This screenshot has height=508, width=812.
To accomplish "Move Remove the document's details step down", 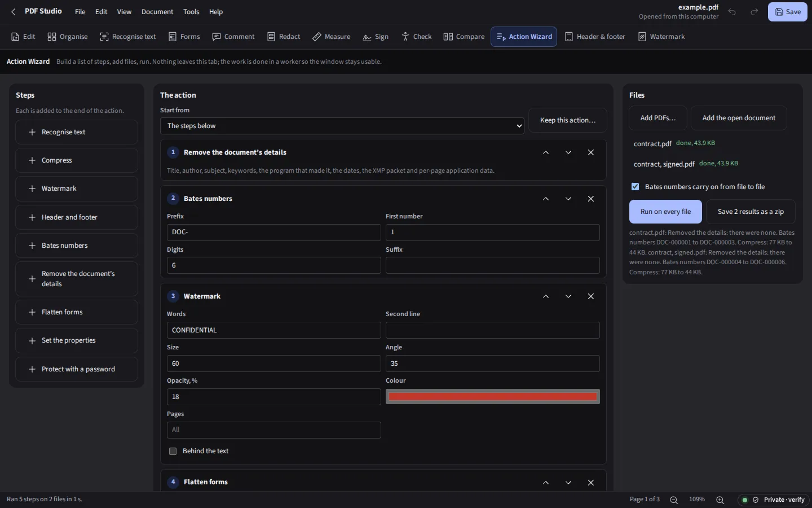I will click(x=568, y=152).
